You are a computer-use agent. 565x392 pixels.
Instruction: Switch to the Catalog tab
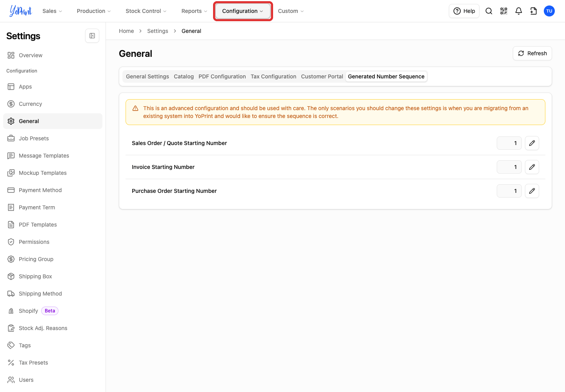coord(184,76)
